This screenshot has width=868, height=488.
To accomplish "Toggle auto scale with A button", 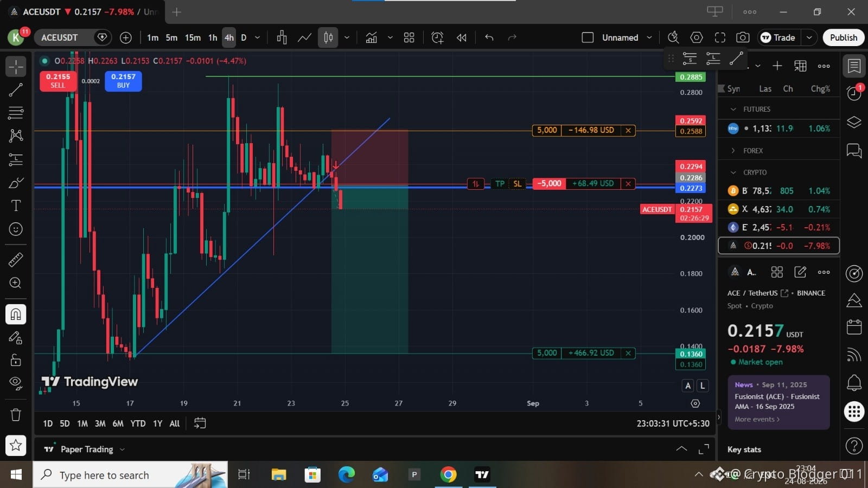I will (688, 386).
